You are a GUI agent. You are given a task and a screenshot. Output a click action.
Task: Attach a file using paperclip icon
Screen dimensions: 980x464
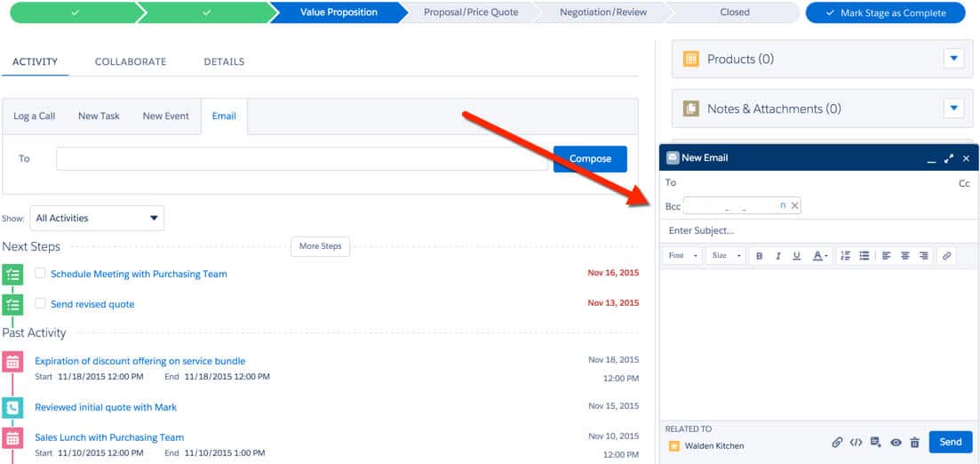837,443
